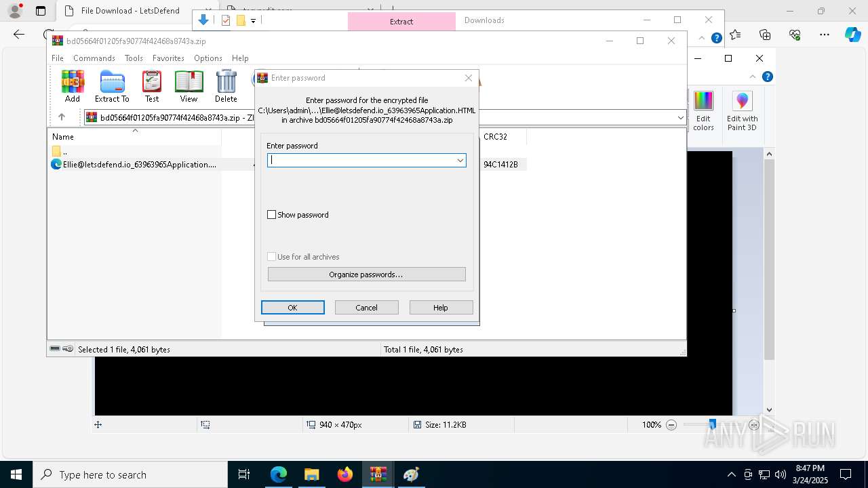Click the Explorer properties checkmark icon

pyautogui.click(x=226, y=20)
